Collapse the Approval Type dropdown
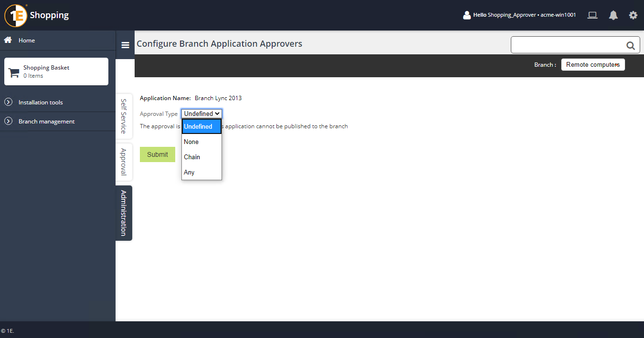Screen dimensions: 644x338 [201, 113]
